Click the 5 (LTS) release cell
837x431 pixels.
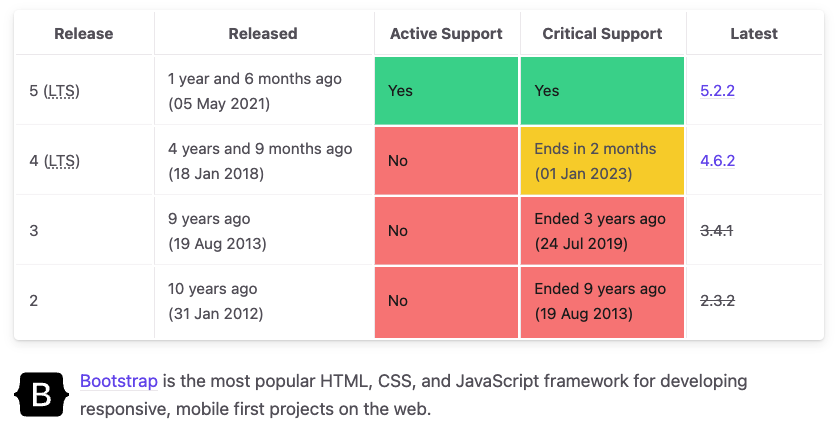pos(55,90)
